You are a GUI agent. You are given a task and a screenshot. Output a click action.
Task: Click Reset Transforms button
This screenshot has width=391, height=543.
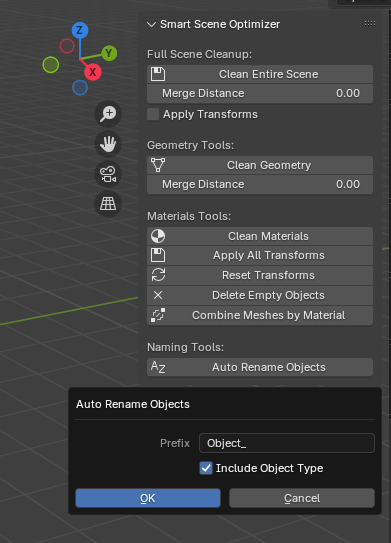click(260, 275)
